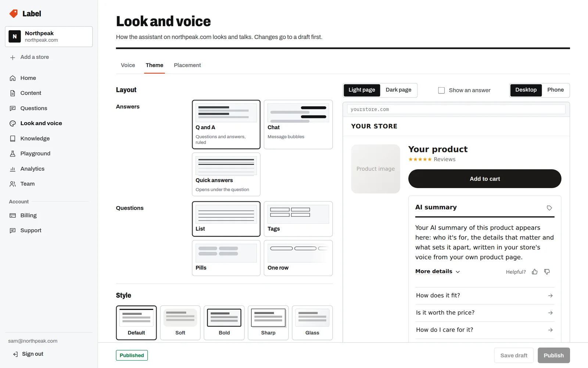Click the Sign out arrow icon

[15, 354]
